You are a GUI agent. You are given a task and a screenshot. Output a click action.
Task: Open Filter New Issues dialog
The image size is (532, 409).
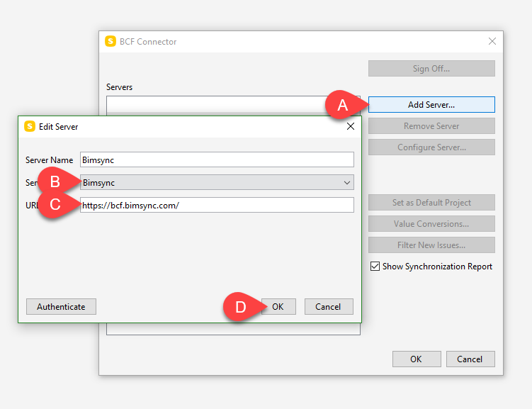tap(431, 245)
